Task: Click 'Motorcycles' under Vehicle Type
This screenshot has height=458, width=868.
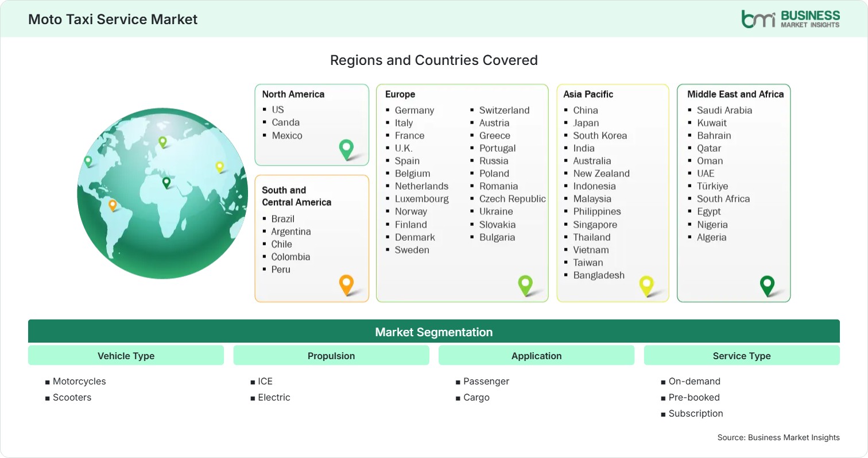Action: 79,381
